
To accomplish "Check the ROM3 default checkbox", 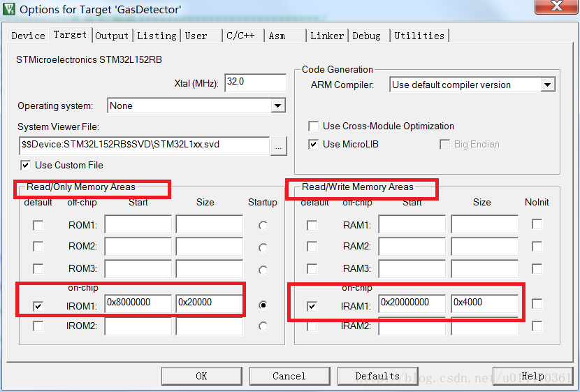I will coord(38,268).
